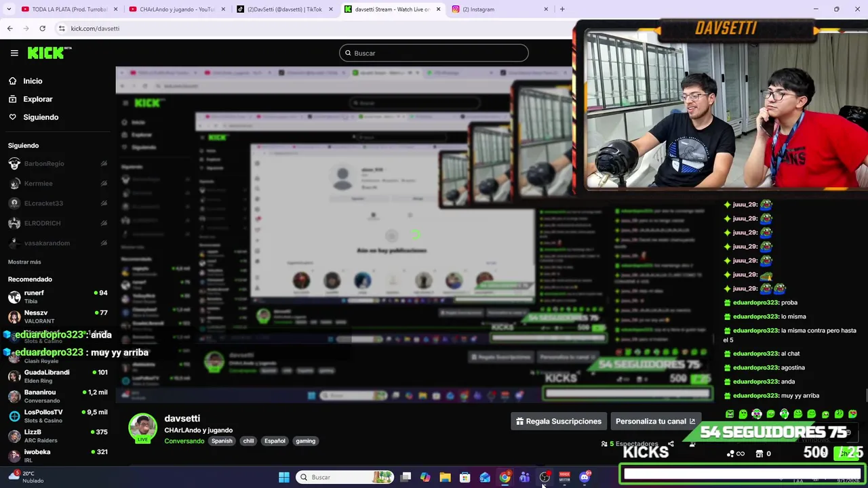Screen dimensions: 868x488
Task: Click the Kick logo
Action: point(50,53)
